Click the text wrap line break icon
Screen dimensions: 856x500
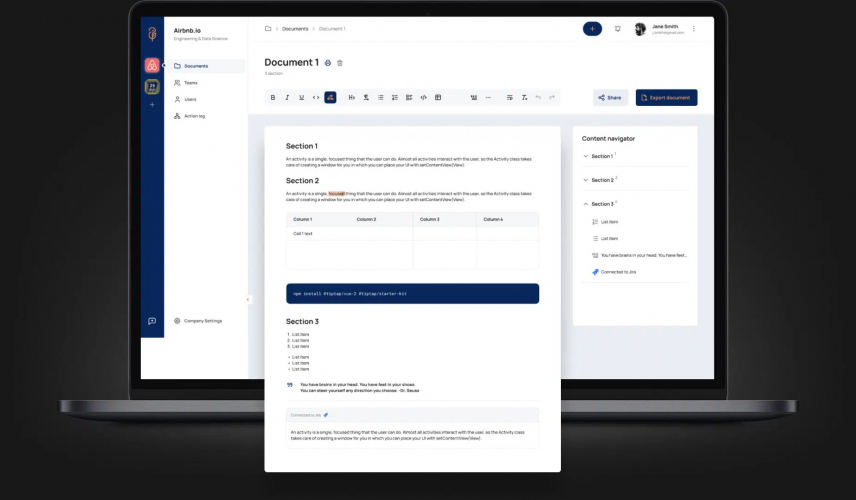pyautogui.click(x=509, y=98)
